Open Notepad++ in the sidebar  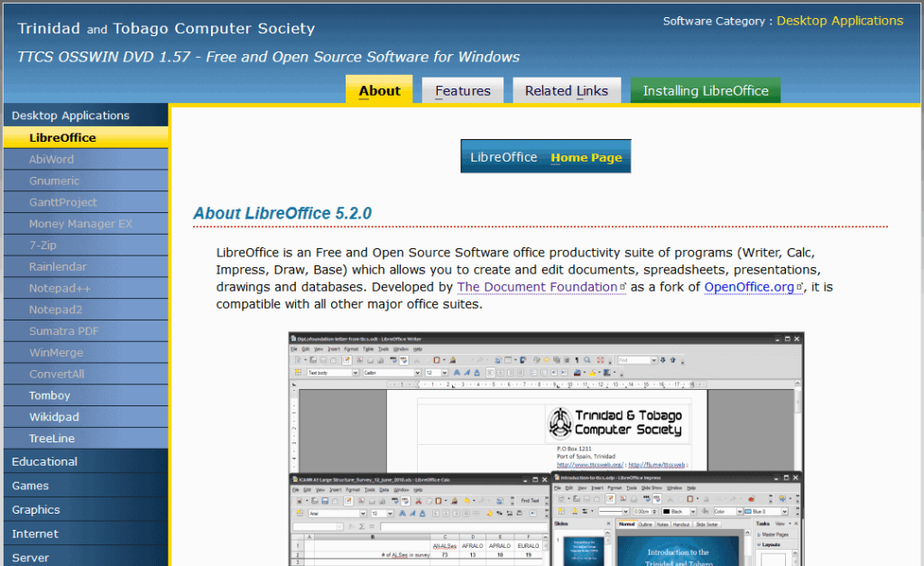click(86, 288)
